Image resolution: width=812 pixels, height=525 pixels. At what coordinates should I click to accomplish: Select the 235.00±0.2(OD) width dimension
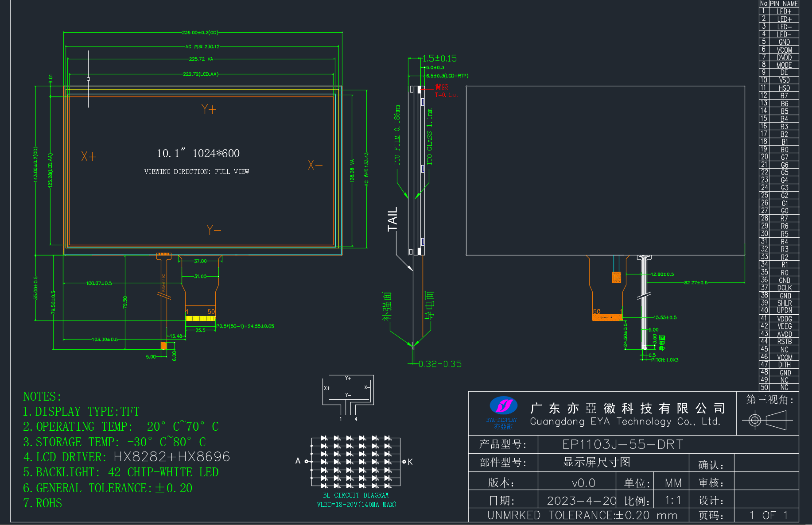(x=200, y=32)
